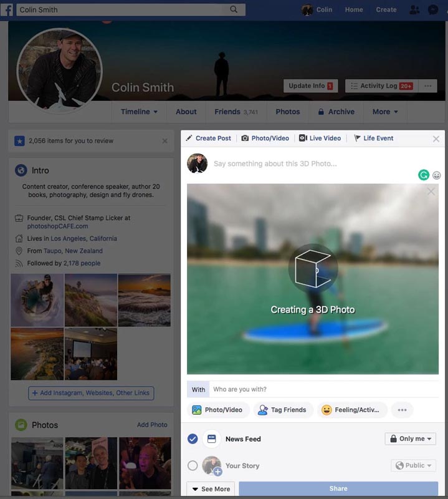Select the Your Story radio button
The image size is (448, 499).
coord(193,465)
